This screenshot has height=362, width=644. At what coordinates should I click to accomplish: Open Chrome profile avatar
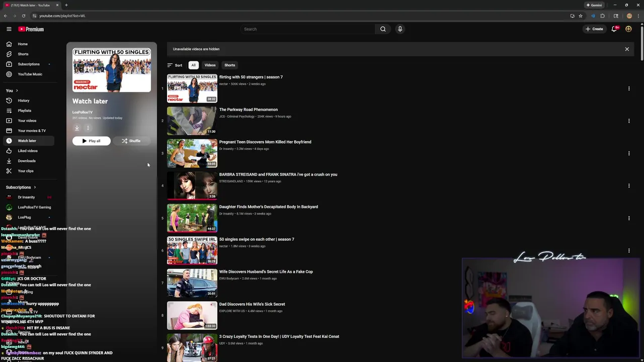coord(629,16)
